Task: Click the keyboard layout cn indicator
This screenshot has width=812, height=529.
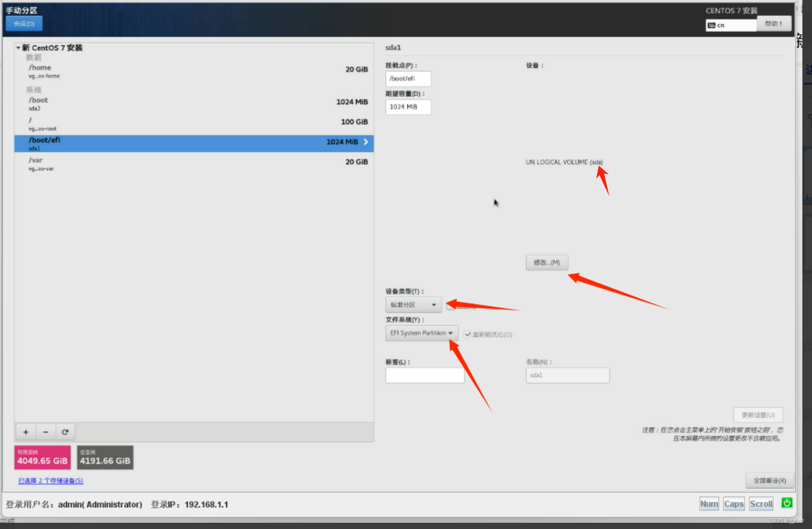Action: pyautogui.click(x=731, y=25)
